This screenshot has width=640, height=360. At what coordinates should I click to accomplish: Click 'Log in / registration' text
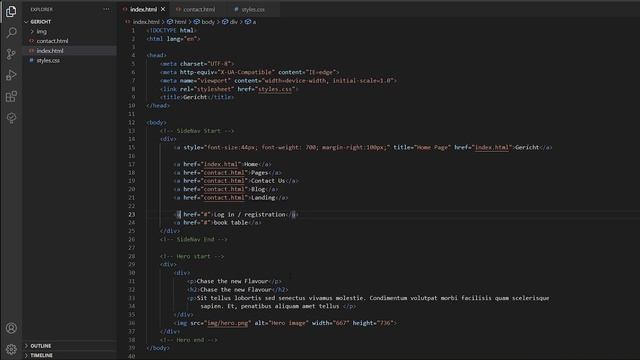tap(249, 214)
